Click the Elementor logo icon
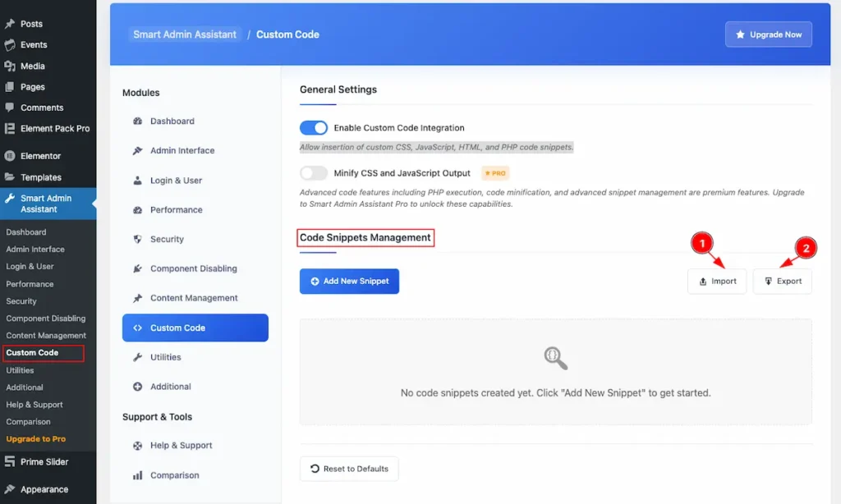Image resolution: width=841 pixels, height=504 pixels. (x=10, y=156)
